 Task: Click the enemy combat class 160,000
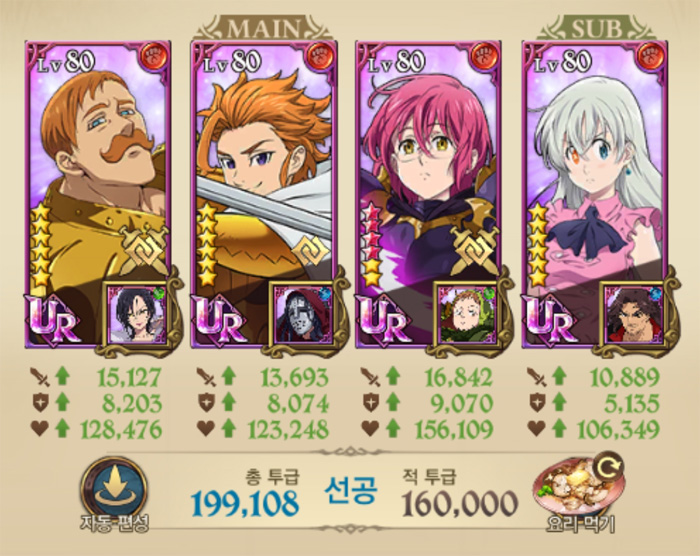[x=460, y=503]
